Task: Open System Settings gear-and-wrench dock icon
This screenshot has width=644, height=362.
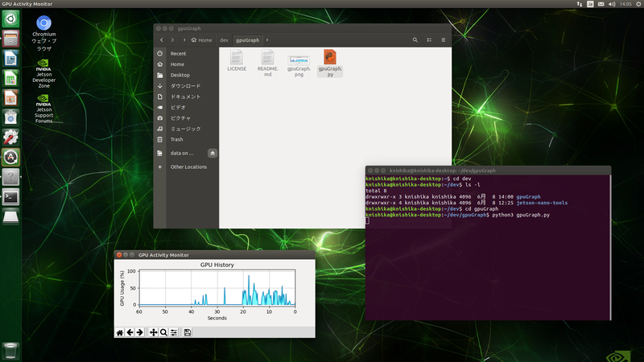Action: coord(10,137)
